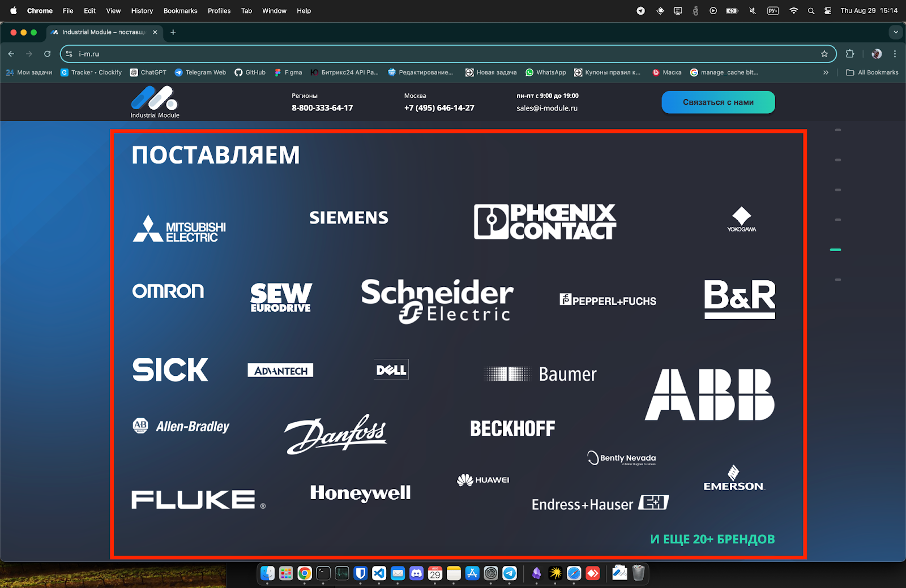Open the Figma bookmark

tap(288, 72)
